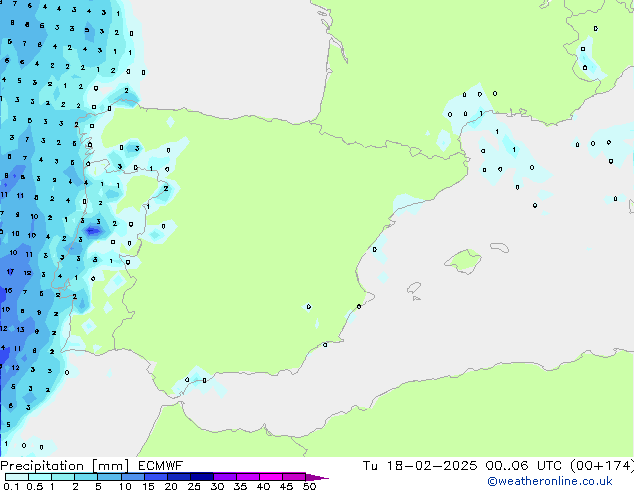Click the dark blue precipitation spot over Portugal
The height and width of the screenshot is (490, 634).
(93, 231)
